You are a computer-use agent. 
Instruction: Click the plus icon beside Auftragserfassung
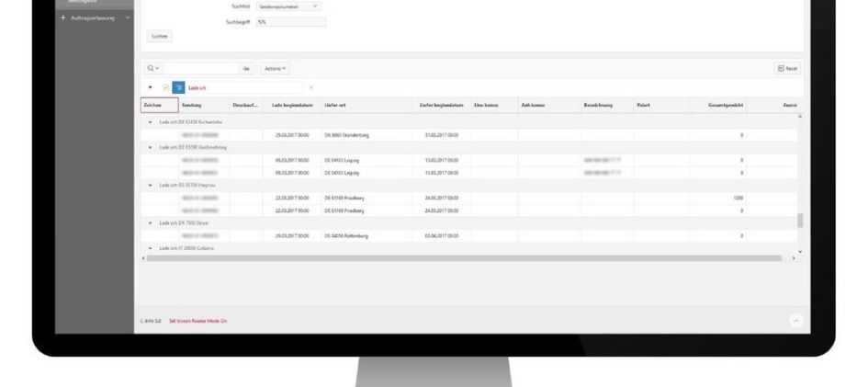62,18
